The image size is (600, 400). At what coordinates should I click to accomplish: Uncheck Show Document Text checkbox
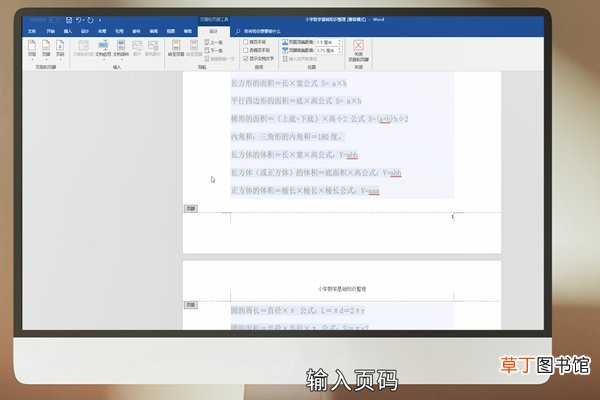[246, 59]
